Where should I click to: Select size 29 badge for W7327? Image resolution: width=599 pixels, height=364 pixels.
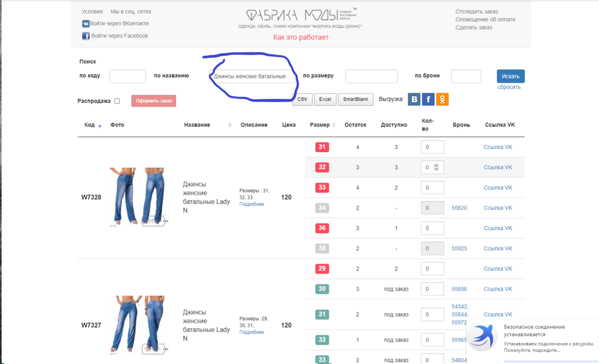(322, 269)
